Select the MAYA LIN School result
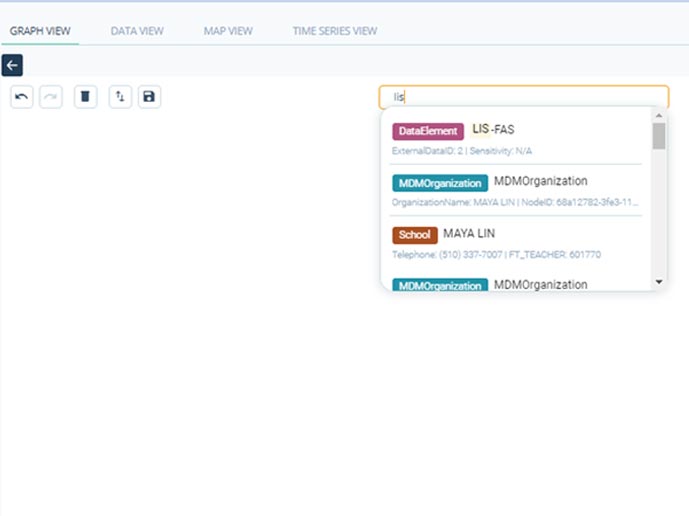 (516, 243)
